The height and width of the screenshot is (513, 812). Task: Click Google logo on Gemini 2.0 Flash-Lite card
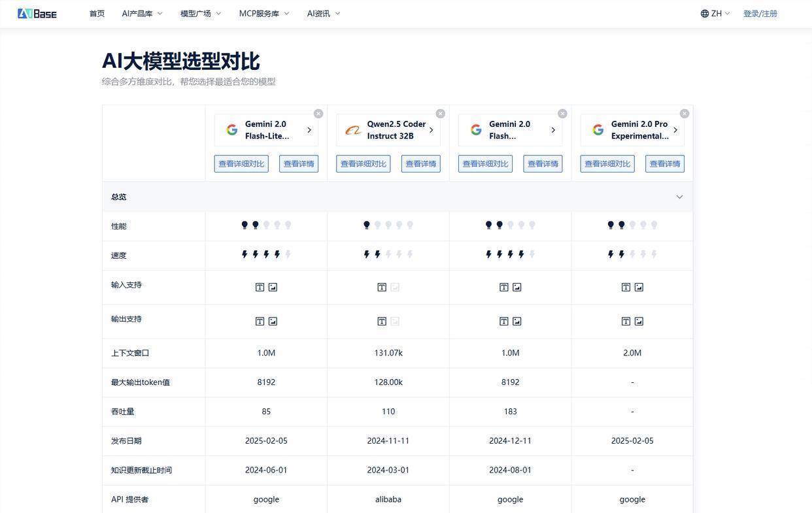(232, 130)
